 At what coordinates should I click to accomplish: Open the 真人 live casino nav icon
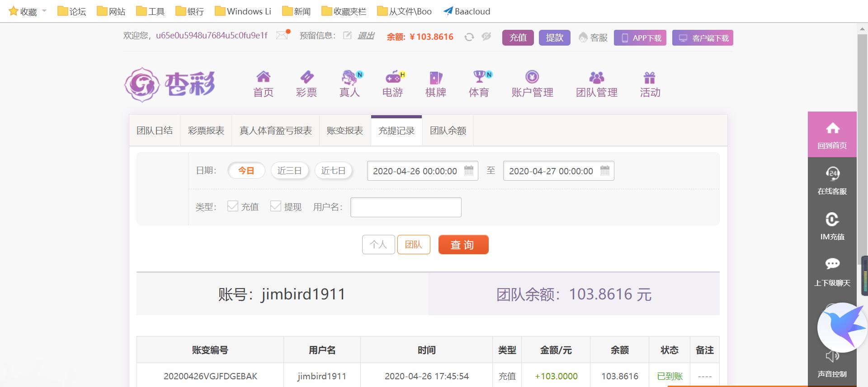pos(350,84)
